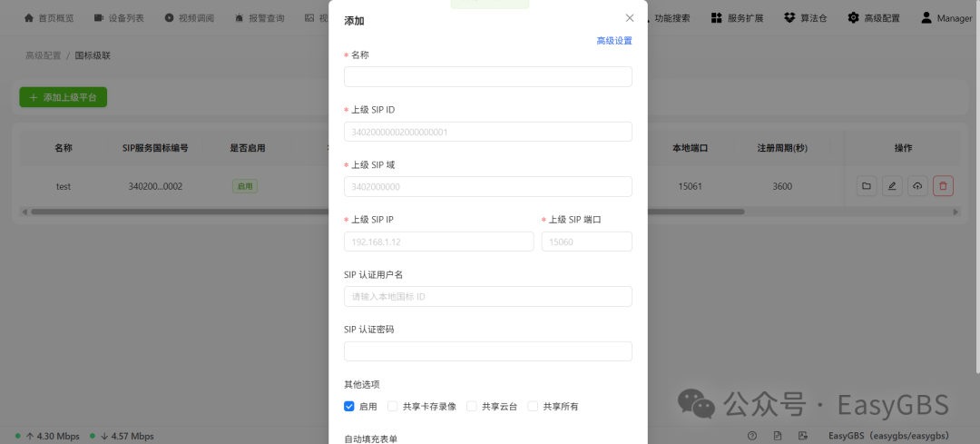Image resolution: width=980 pixels, height=444 pixels.
Task: Open the 算法仓 dropbox-style icon menu
Action: click(x=790, y=18)
